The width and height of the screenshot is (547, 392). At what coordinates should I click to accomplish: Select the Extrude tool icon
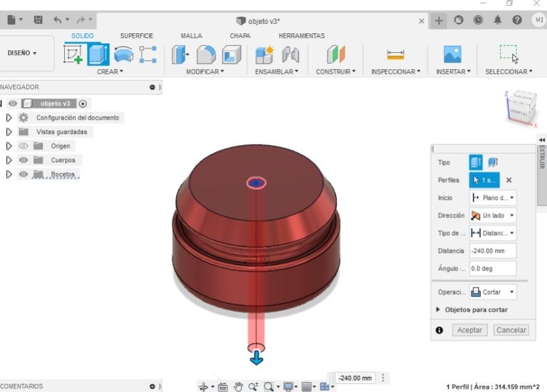click(98, 55)
